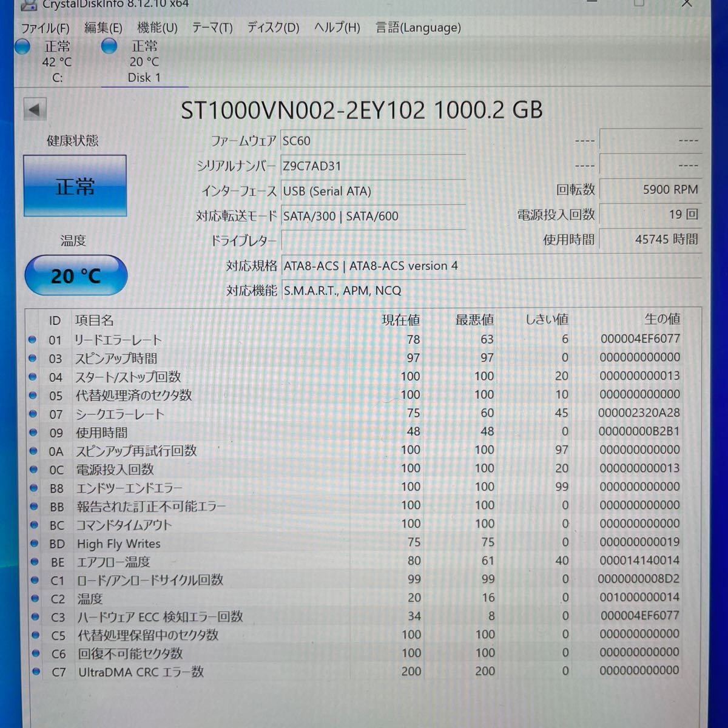Image resolution: width=728 pixels, height=728 pixels.
Task: Click the disk model title ST1000VN002-2EY102
Action: pos(362,110)
